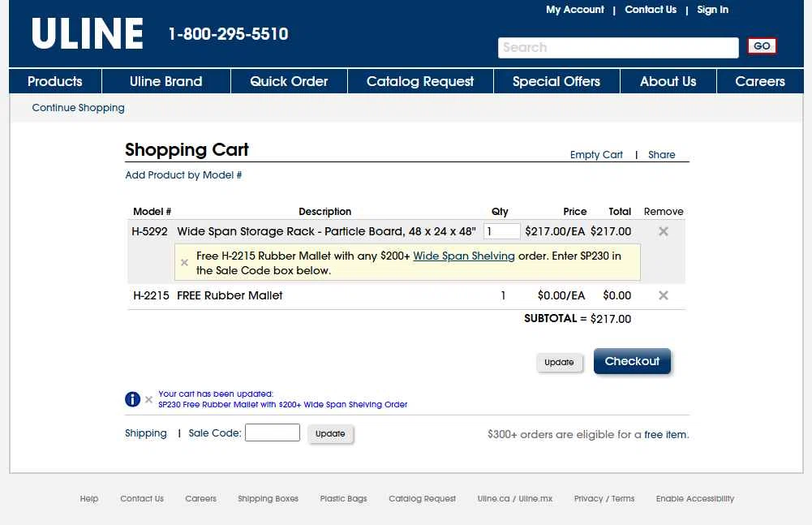
Task: Remove the Wide Span Storage Rack item
Action: (663, 231)
